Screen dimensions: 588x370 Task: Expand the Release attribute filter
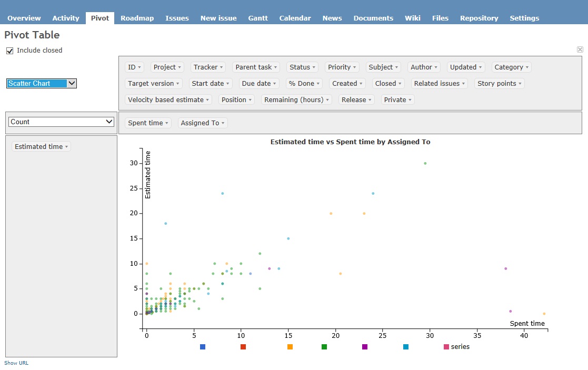[356, 99]
